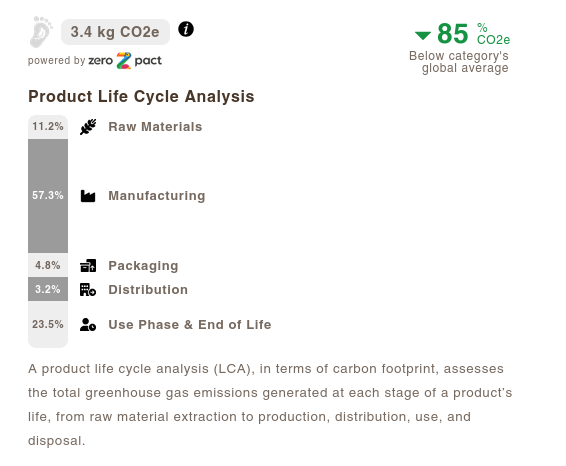Click the Raw Materials wheat icon

coord(88,127)
